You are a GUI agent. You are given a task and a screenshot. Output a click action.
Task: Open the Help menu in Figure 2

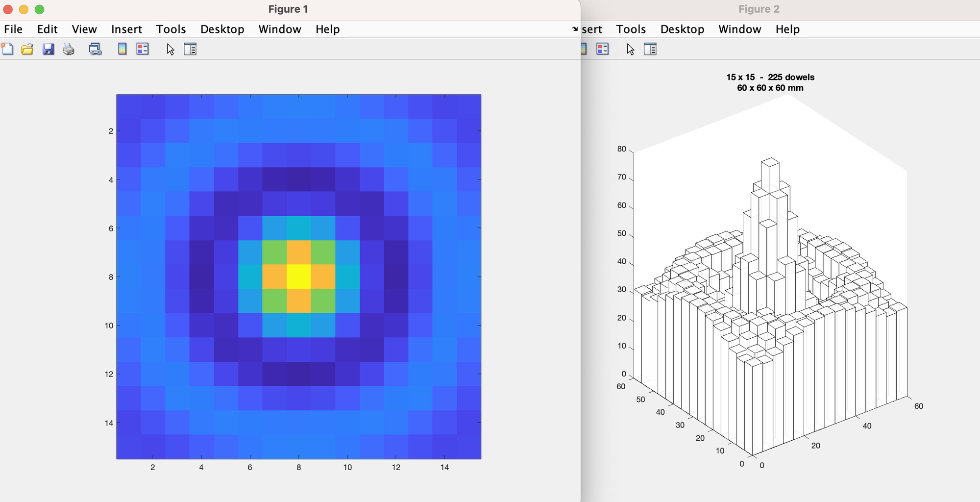(788, 29)
